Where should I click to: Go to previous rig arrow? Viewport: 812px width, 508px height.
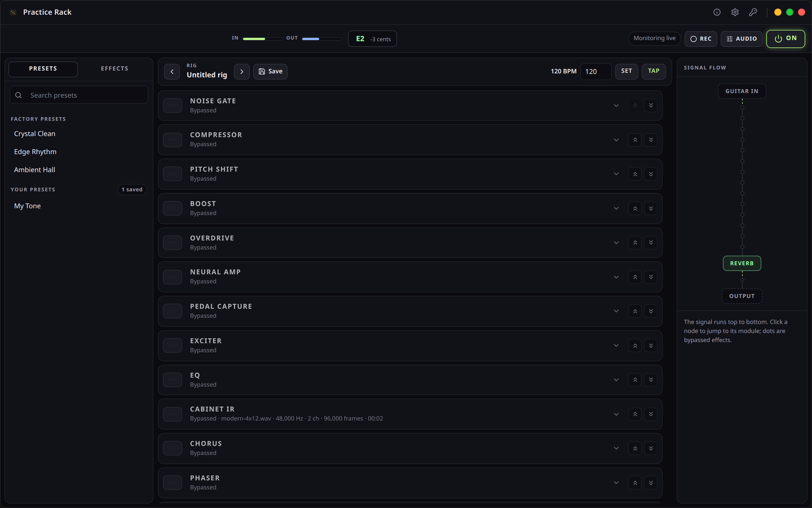(172, 72)
